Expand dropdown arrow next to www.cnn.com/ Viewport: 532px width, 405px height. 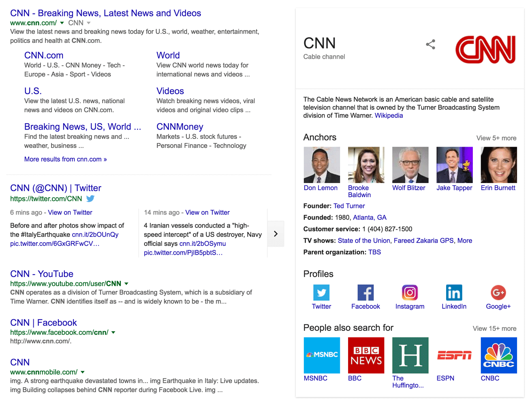pyautogui.click(x=62, y=23)
